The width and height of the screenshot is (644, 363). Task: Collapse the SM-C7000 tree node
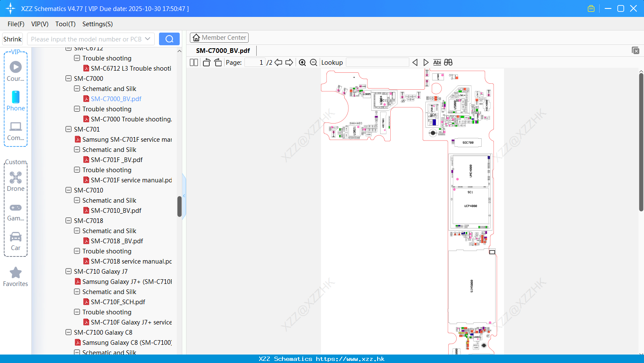tap(69, 78)
